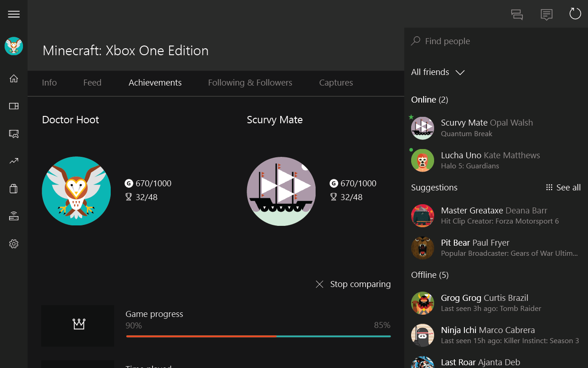Viewport: 588px width, 368px height.
Task: Open the Captures tab
Action: 336,82
